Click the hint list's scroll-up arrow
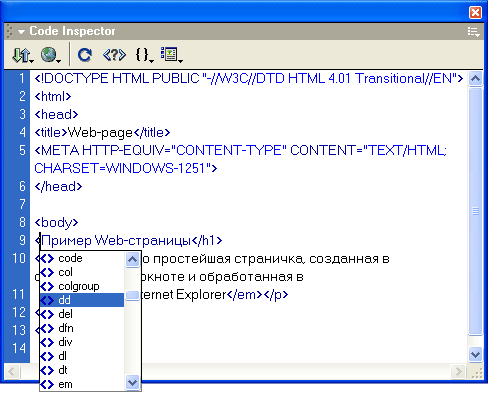This screenshot has width=488, height=398. [132, 259]
